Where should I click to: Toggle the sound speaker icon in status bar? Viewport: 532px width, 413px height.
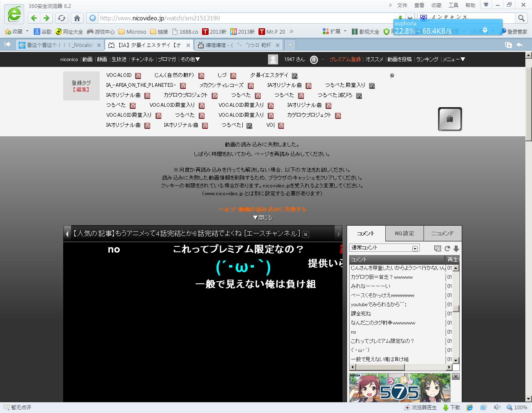tap(497, 408)
